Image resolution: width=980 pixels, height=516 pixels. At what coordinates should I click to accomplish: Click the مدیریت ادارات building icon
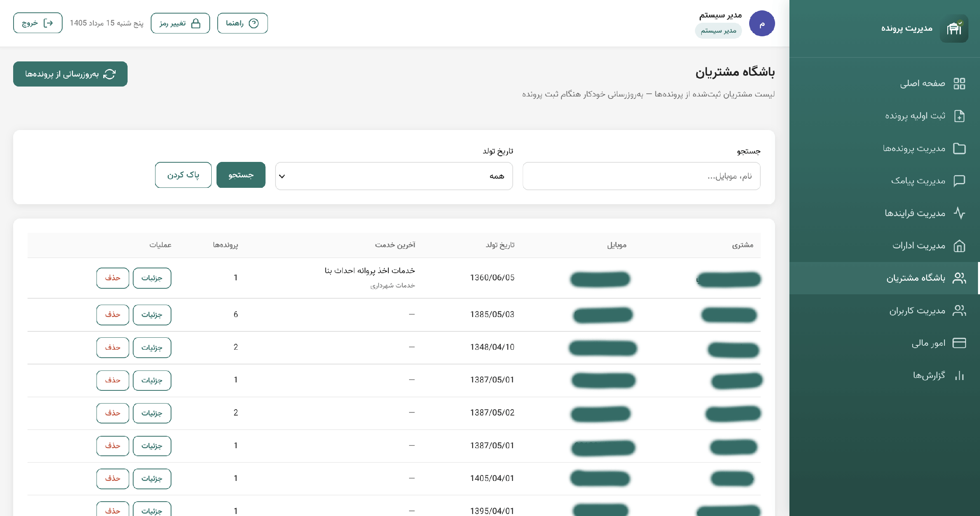coord(959,246)
